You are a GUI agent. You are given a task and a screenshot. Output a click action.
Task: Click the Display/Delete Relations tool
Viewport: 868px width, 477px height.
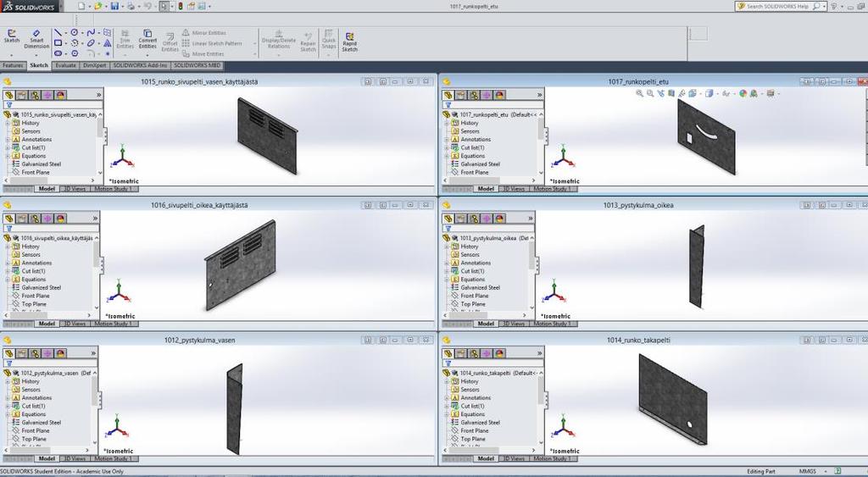(x=278, y=39)
